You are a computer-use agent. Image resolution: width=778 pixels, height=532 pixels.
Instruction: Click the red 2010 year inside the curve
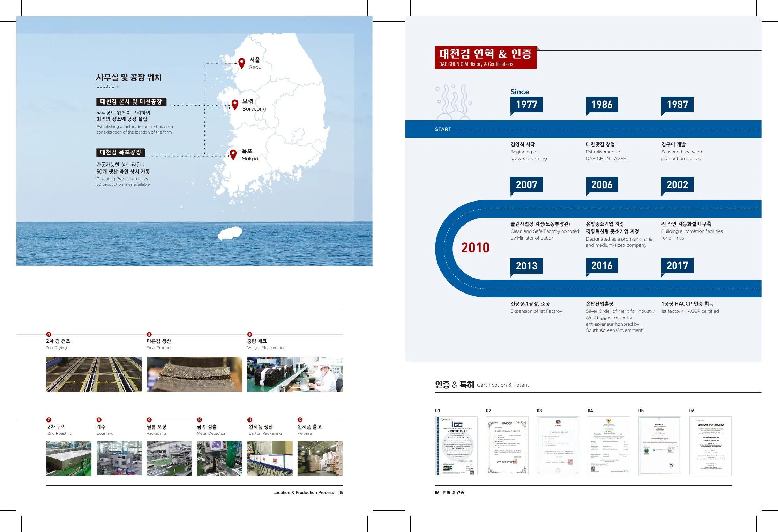[x=475, y=248]
